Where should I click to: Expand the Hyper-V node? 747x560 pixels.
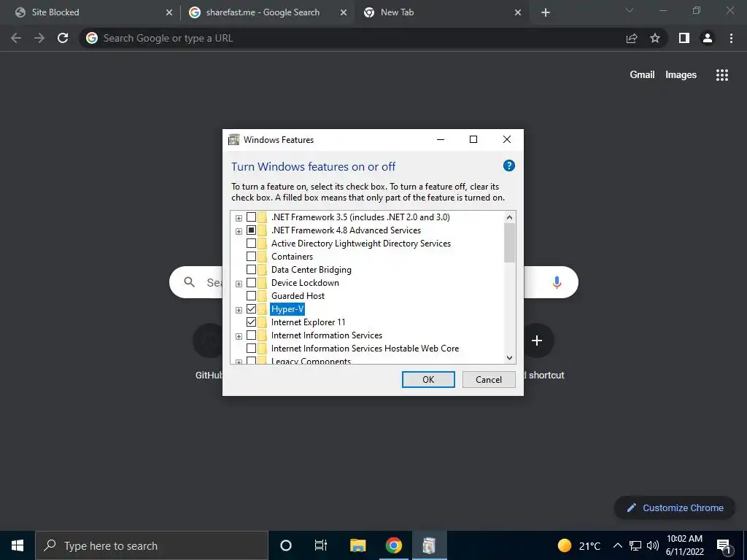click(x=239, y=310)
